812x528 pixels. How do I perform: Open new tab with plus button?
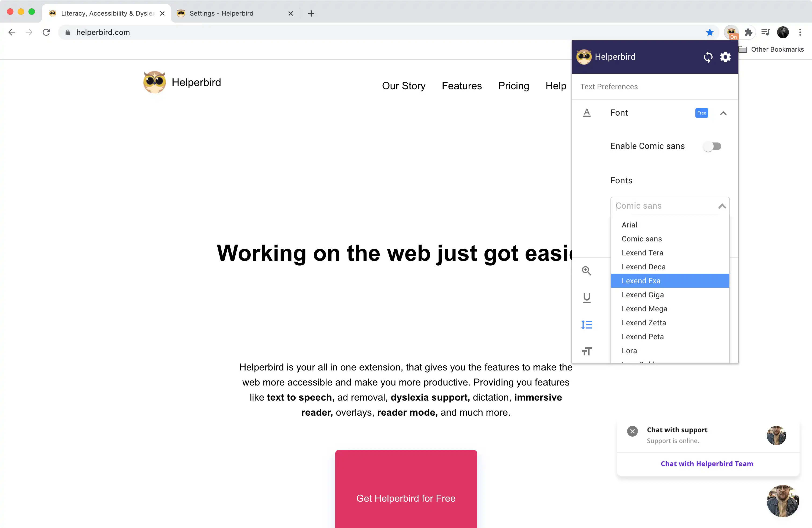[x=311, y=14]
